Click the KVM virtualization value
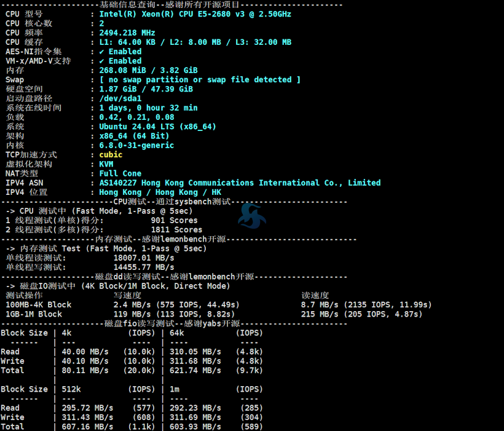 [106, 164]
